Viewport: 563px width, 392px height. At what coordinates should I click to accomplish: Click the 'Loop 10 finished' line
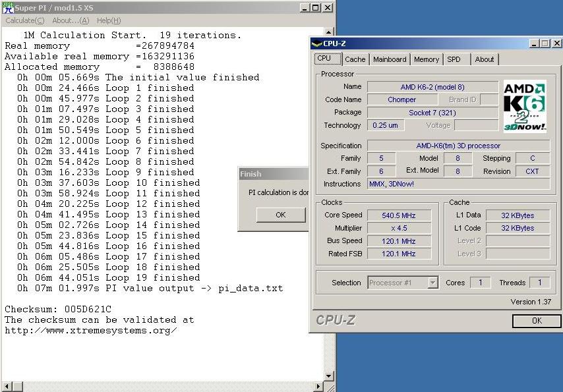(x=108, y=182)
